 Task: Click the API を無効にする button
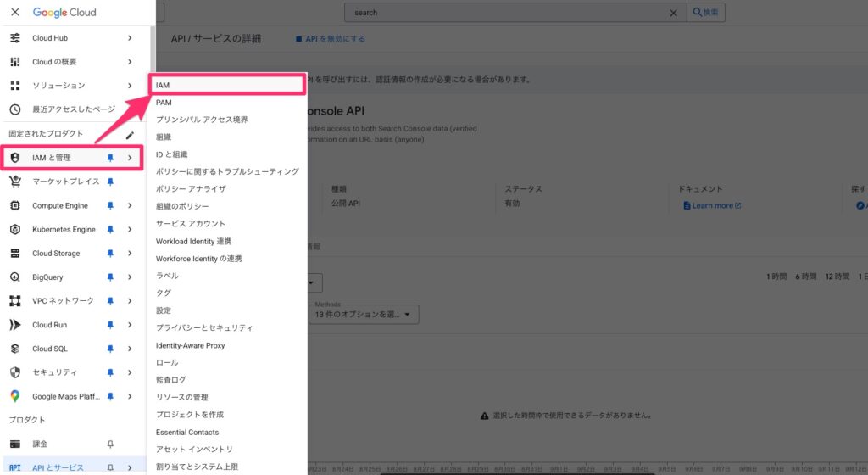(331, 39)
